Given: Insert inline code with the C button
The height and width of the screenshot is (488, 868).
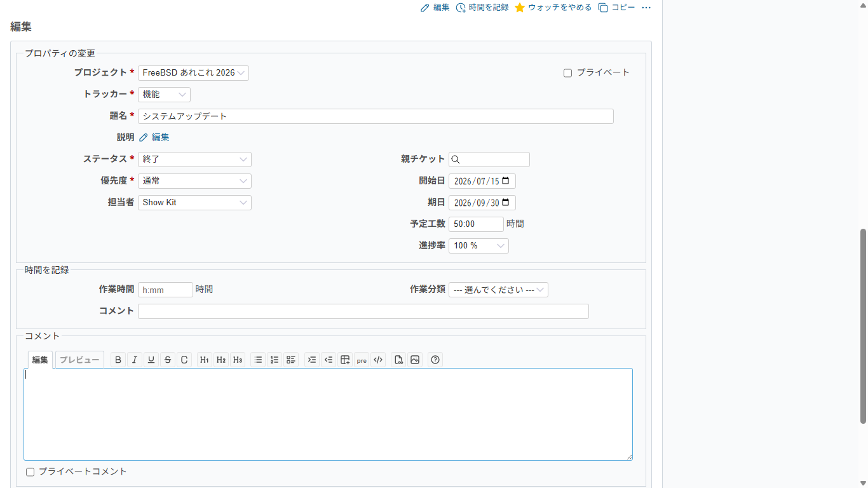Looking at the screenshot, I should (x=184, y=360).
